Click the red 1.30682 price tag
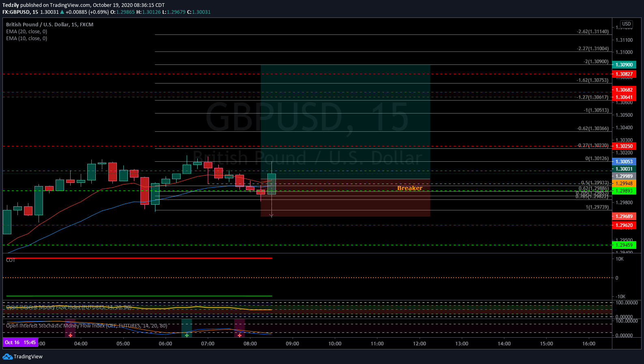The image size is (644, 364). coord(624,90)
